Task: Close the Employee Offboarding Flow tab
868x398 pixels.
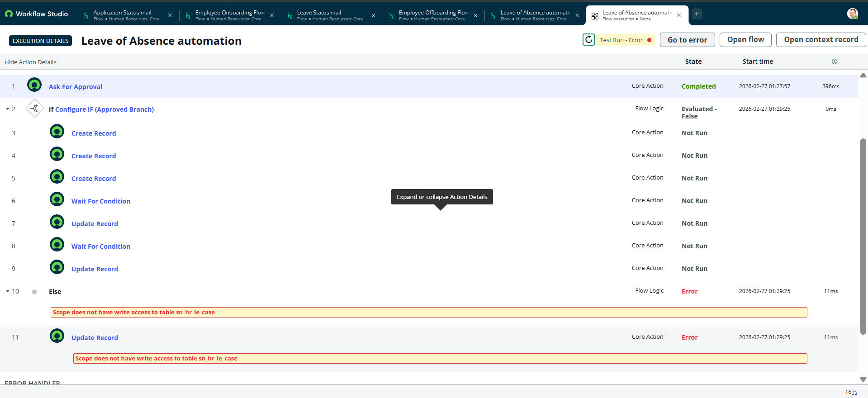Action: 475,15
